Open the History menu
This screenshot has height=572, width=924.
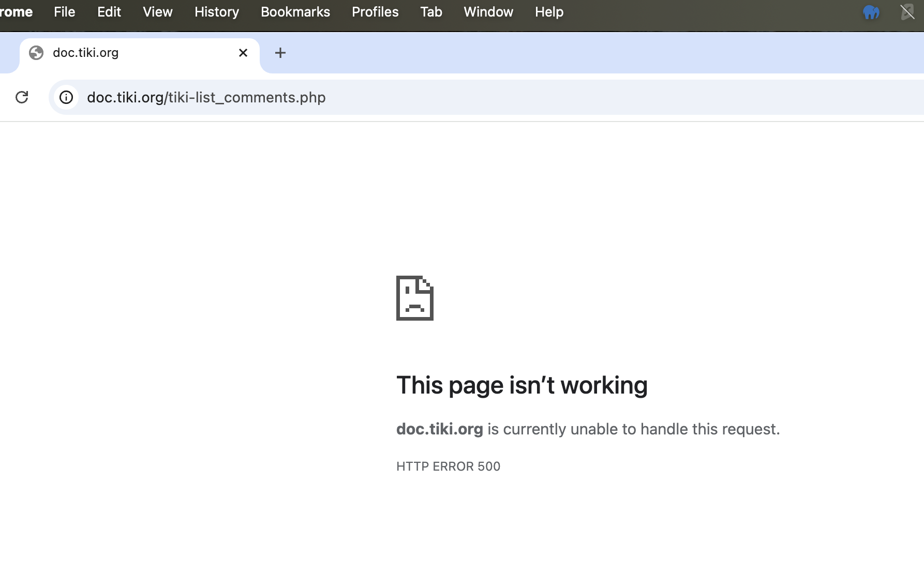[217, 12]
